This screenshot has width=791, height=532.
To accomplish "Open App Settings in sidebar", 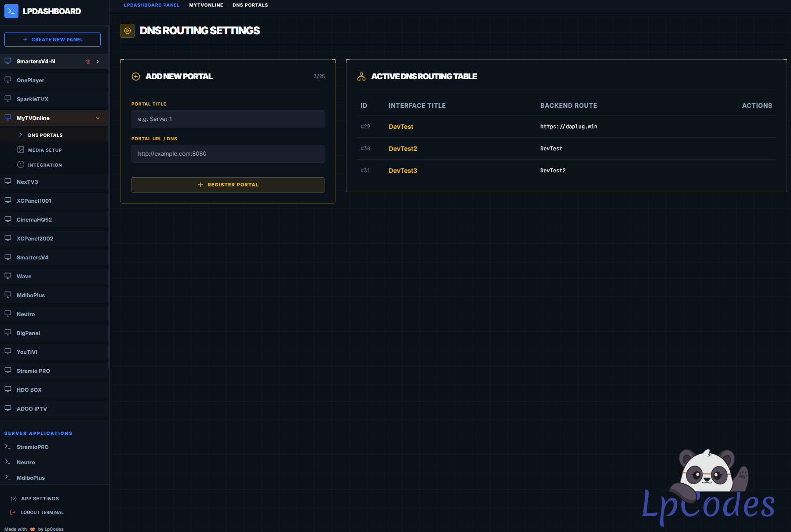I will (40, 499).
